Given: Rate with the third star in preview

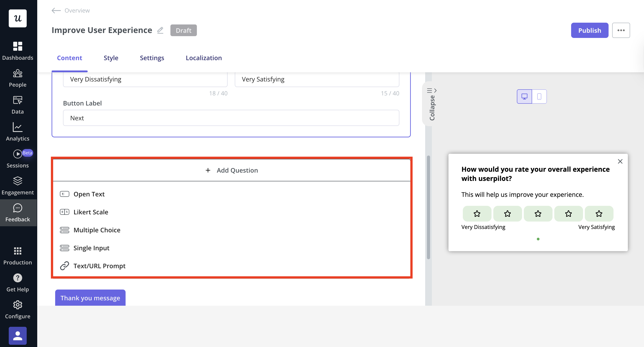Looking at the screenshot, I should pyautogui.click(x=538, y=213).
